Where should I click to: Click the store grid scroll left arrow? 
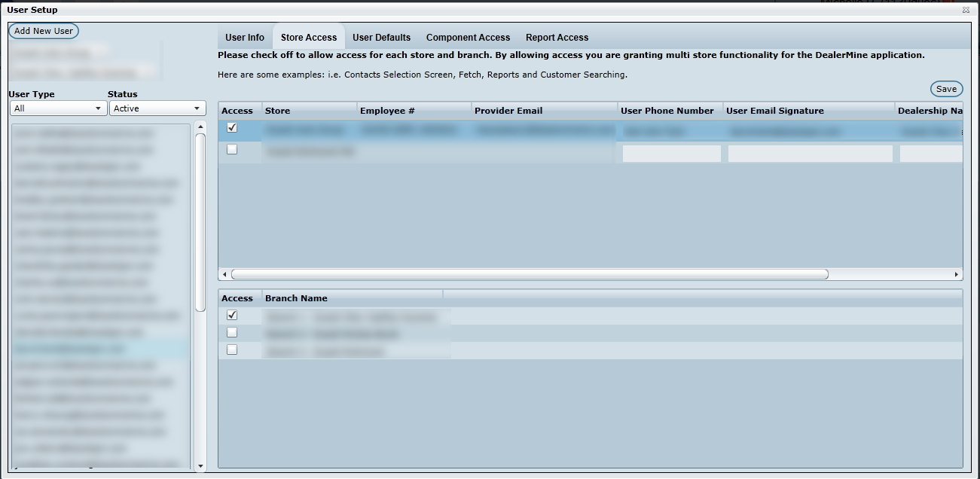[224, 275]
